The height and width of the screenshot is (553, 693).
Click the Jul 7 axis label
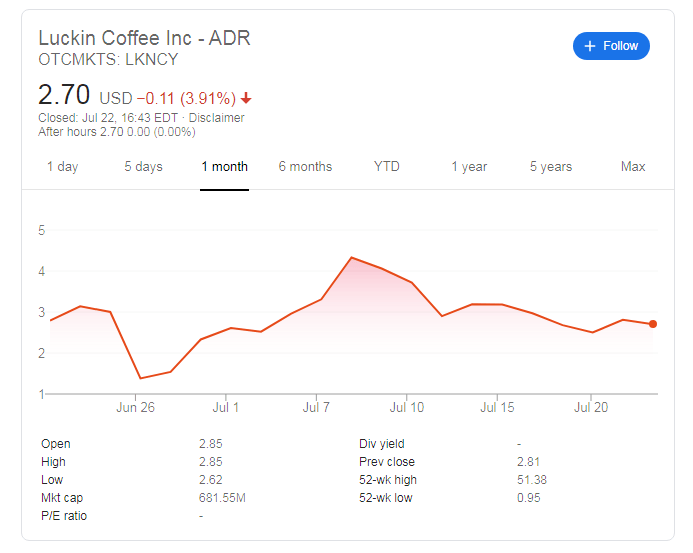pyautogui.click(x=316, y=407)
